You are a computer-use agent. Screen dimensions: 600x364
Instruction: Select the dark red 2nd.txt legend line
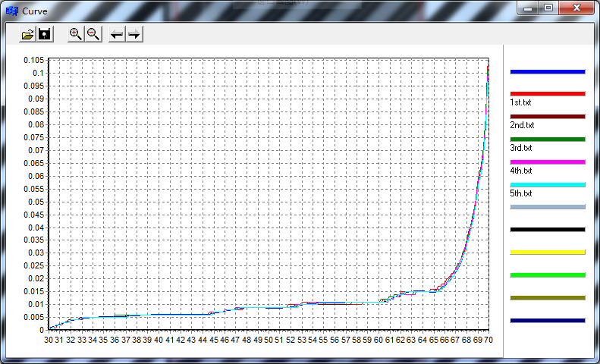(x=547, y=116)
